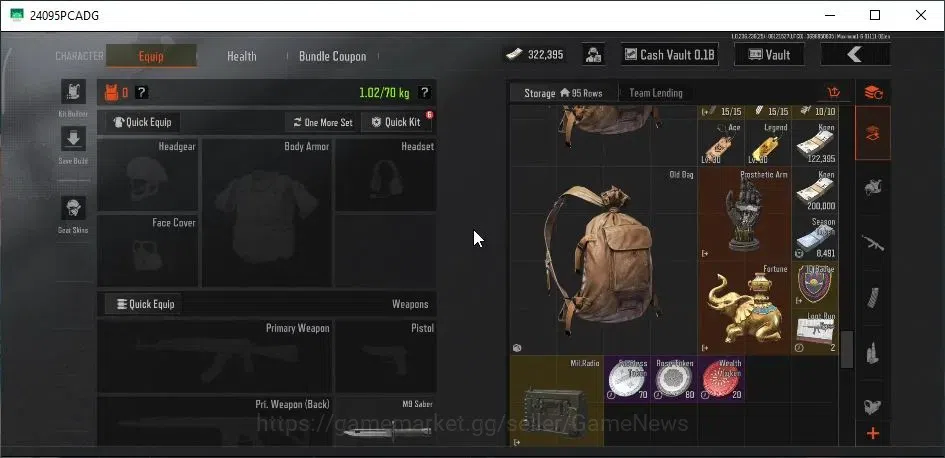Click the help icon beside 1.02/70 kg
This screenshot has height=458, width=945.
(x=424, y=93)
